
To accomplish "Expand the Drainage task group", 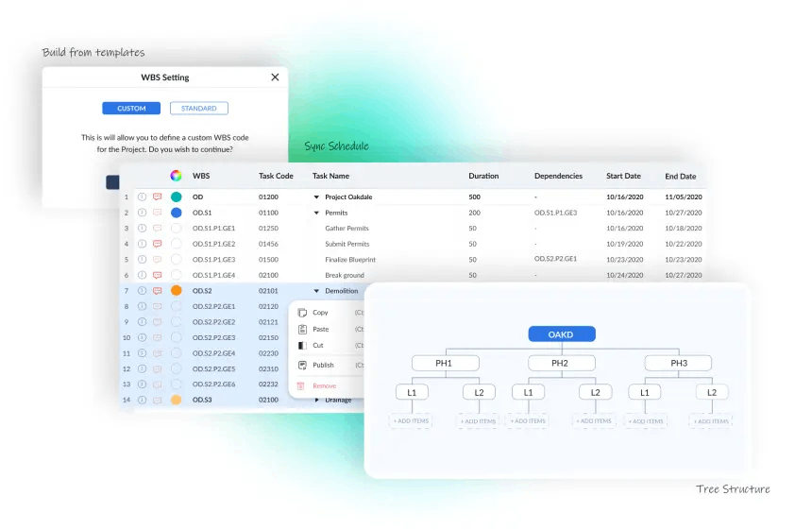I will point(317,400).
